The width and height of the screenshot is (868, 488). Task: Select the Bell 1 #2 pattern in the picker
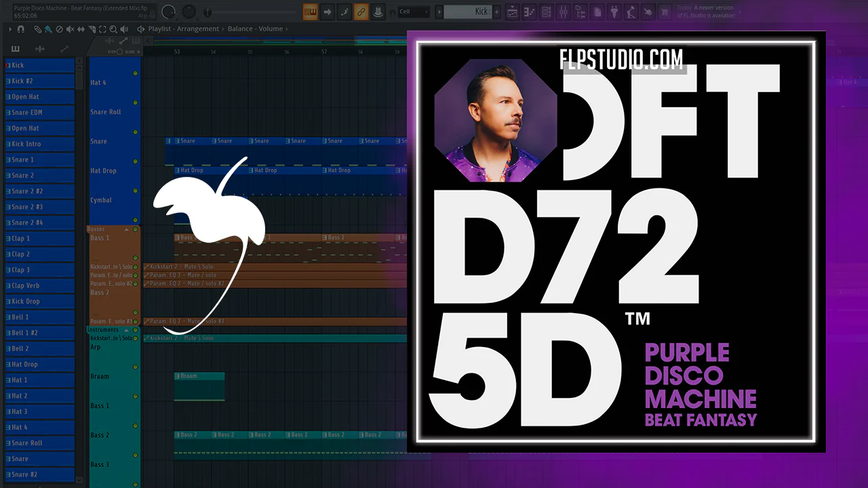coord(39,333)
